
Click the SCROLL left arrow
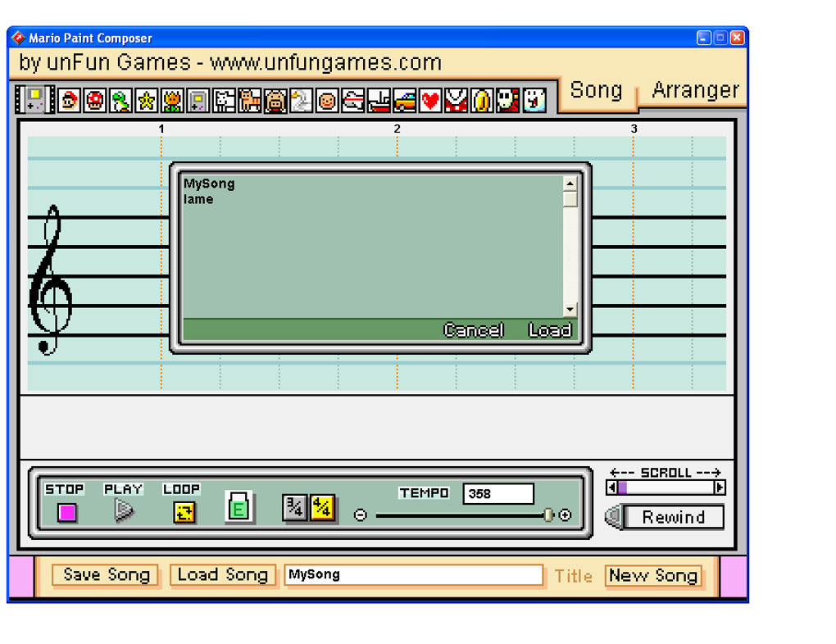point(612,488)
